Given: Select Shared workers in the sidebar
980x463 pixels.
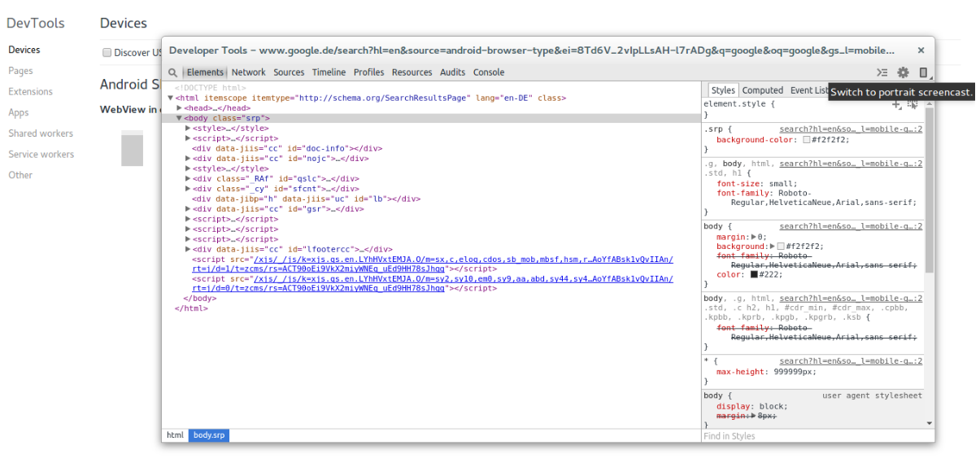Looking at the screenshot, I should click(x=41, y=133).
